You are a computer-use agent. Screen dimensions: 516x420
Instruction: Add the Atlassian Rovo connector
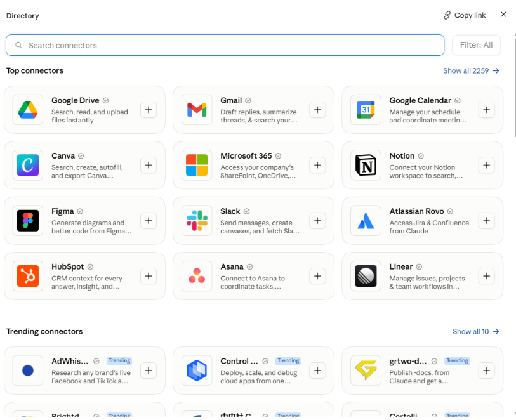point(486,221)
